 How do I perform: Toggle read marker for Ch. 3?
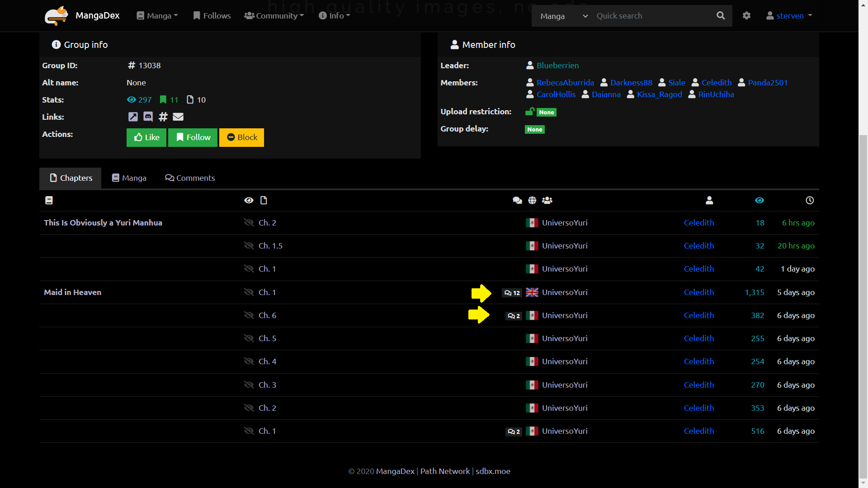tap(249, 385)
